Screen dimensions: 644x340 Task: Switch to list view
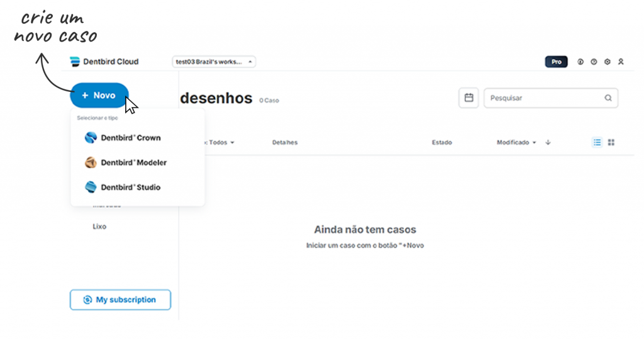click(x=597, y=142)
